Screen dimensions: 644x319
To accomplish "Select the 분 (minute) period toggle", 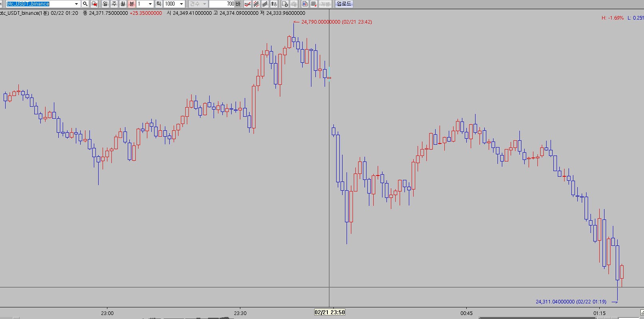I will [x=131, y=4].
